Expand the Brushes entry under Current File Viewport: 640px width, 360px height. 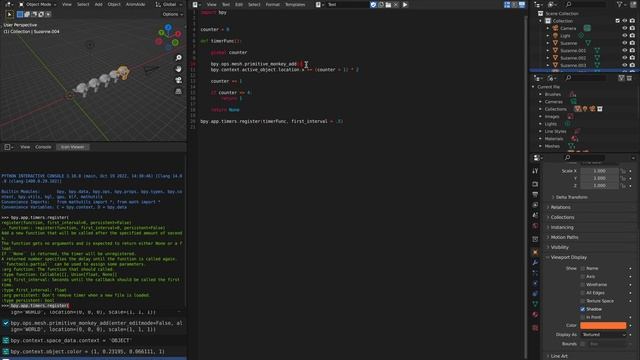540,94
